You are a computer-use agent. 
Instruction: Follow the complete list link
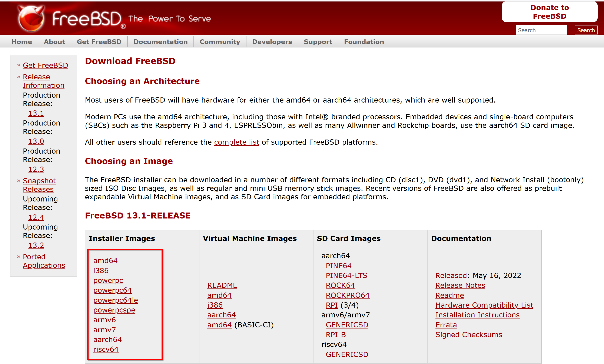pos(236,142)
